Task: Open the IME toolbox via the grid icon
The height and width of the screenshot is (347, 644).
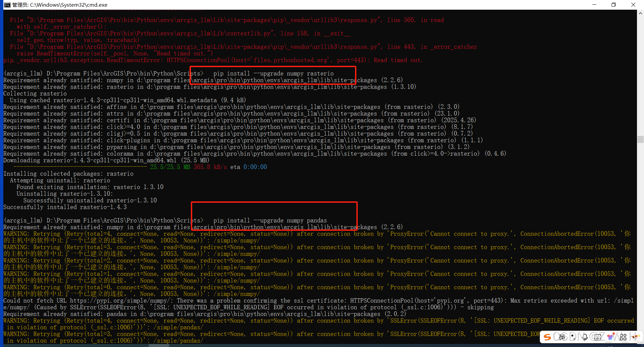Action: (623, 337)
